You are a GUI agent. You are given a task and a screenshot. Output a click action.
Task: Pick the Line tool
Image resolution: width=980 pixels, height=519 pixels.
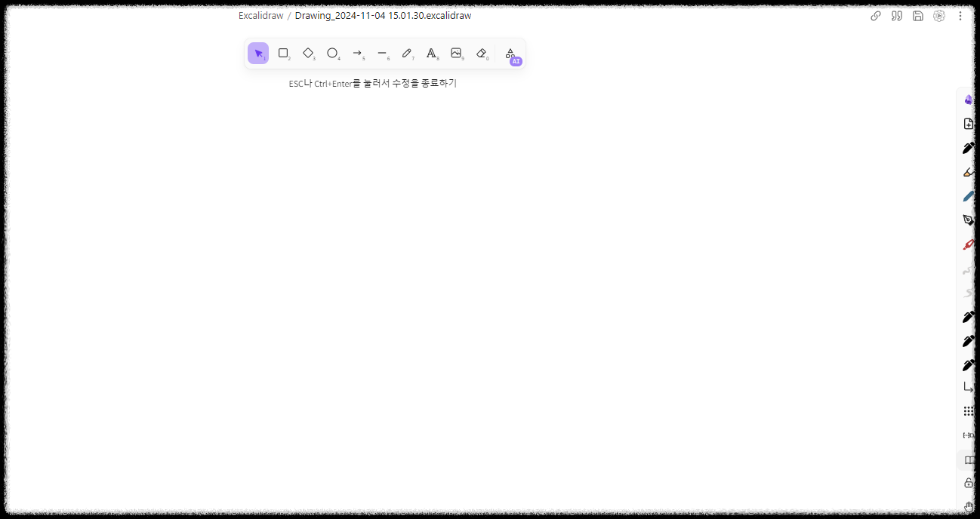coord(382,53)
